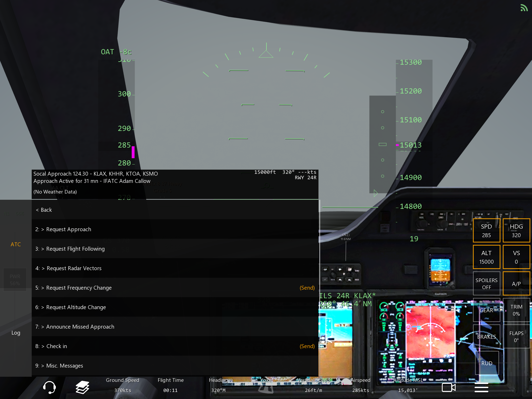Toggle the GEAR button
This screenshot has height=399, width=532.
click(x=486, y=310)
